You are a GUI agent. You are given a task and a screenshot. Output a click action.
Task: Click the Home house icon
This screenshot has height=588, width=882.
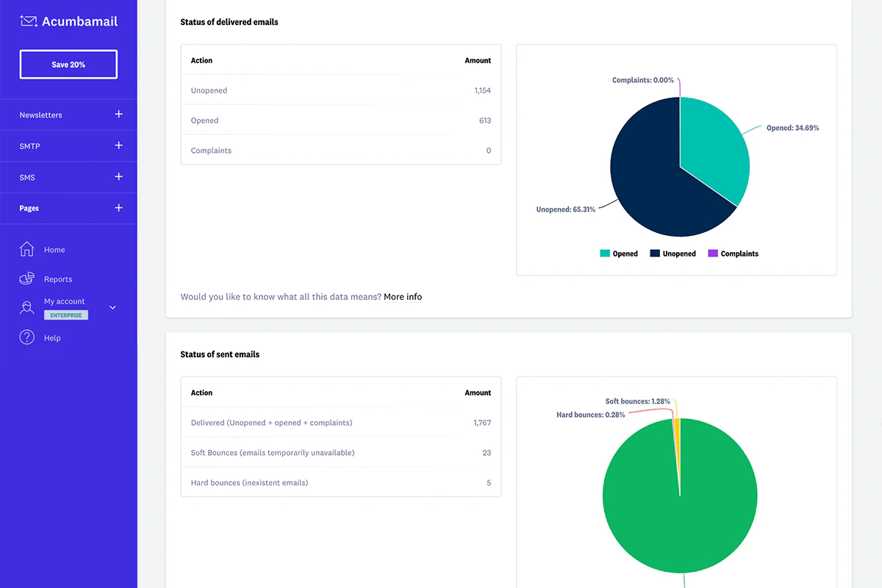tap(27, 249)
